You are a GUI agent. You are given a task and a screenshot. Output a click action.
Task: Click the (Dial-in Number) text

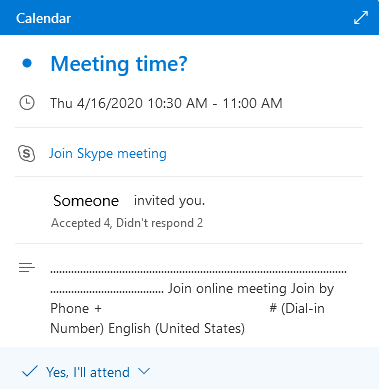(x=187, y=318)
